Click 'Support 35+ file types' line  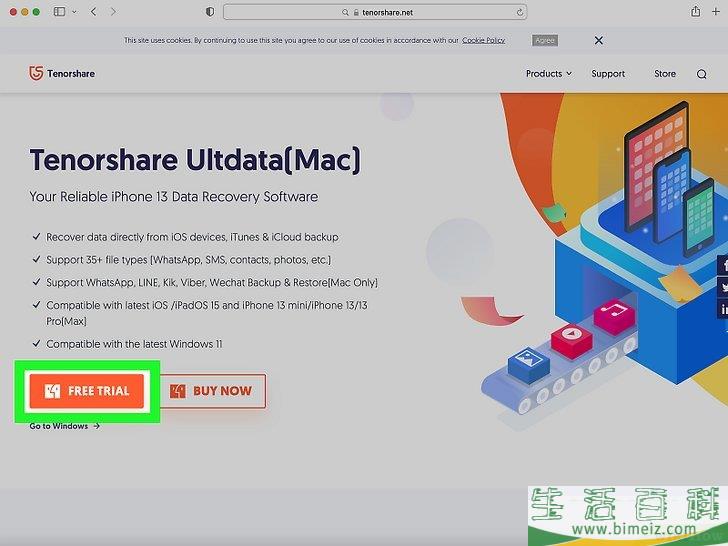188,260
